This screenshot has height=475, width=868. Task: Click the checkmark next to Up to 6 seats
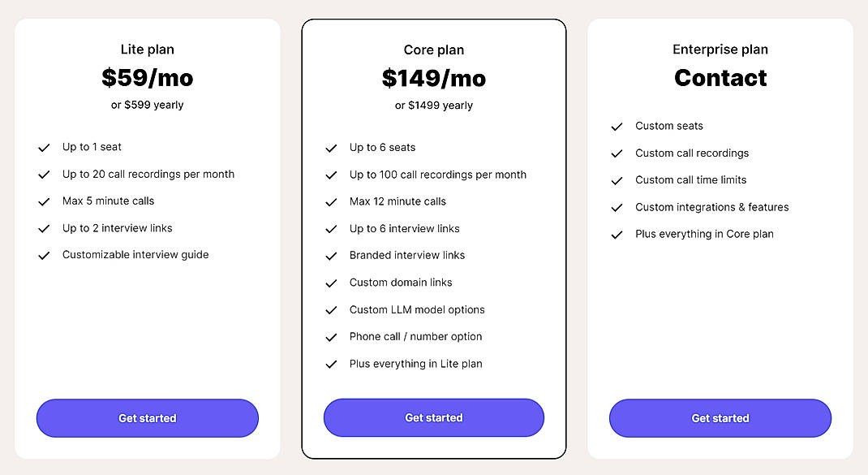331,147
